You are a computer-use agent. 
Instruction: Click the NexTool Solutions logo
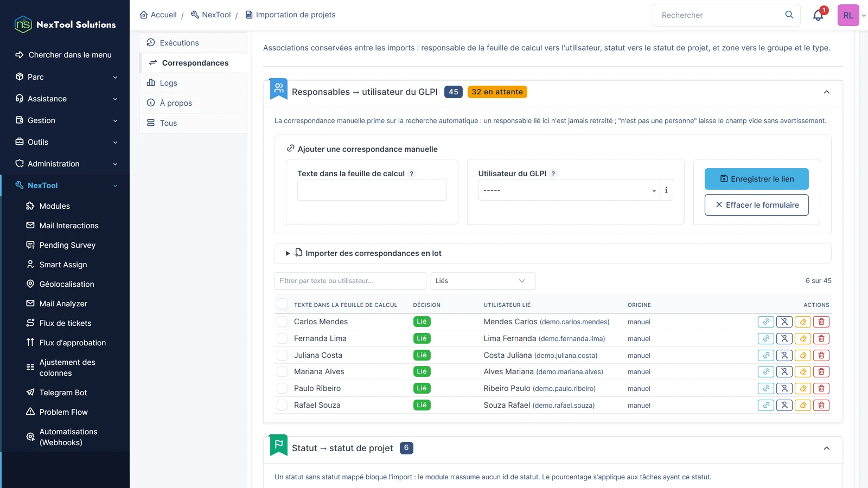click(65, 24)
